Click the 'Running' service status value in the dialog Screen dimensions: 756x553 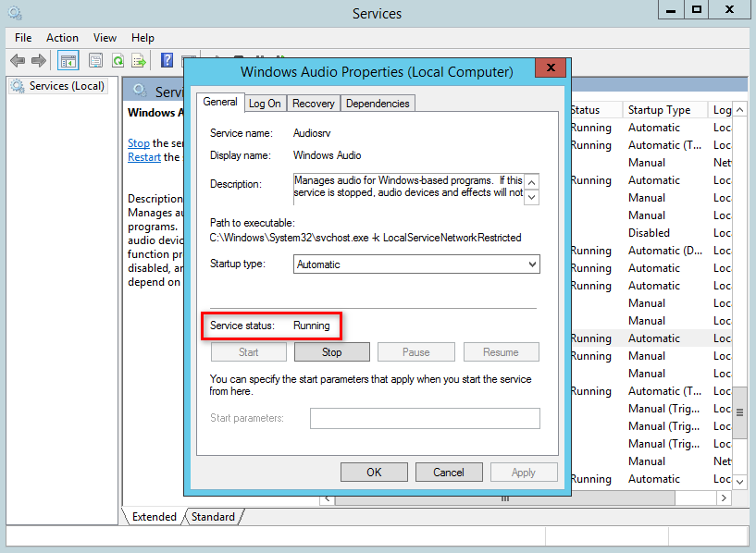click(312, 326)
